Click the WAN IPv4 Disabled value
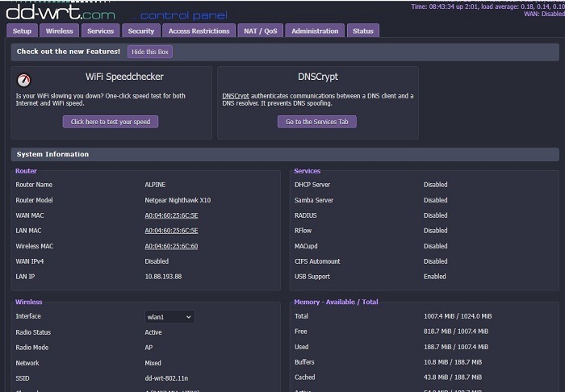 157,261
